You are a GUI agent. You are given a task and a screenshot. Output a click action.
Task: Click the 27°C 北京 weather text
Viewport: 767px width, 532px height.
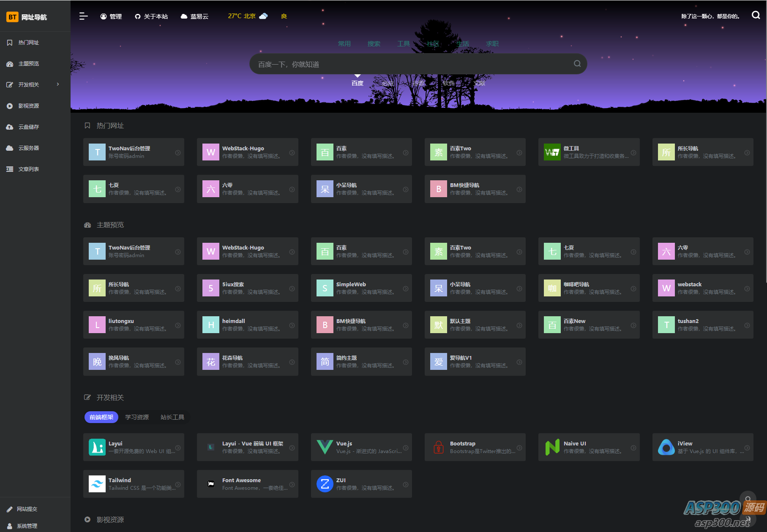(x=242, y=16)
